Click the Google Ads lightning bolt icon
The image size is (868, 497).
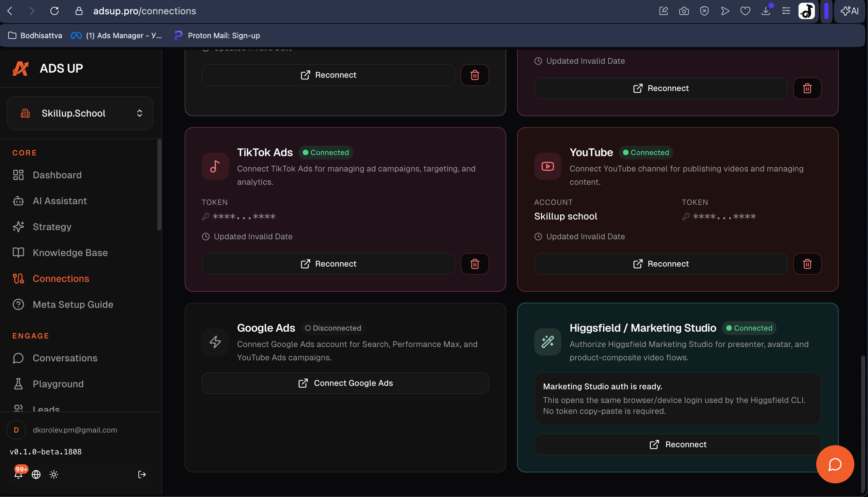(215, 342)
